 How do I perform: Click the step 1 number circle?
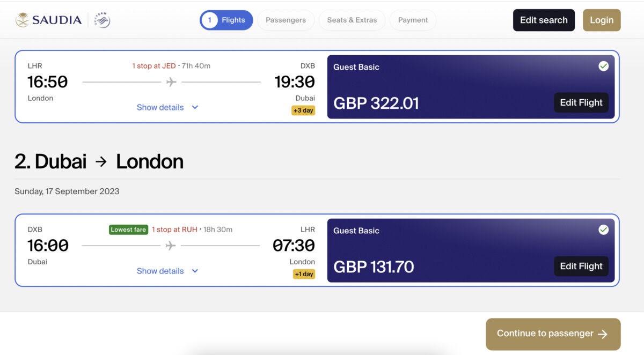point(210,20)
